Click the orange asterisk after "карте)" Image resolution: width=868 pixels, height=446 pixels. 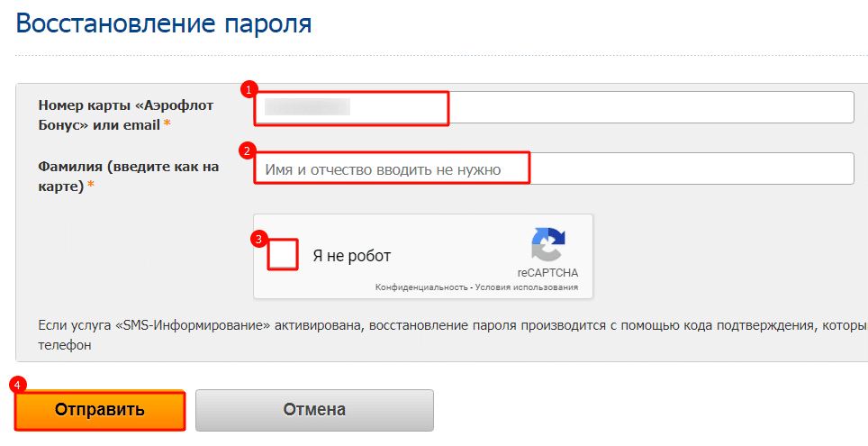[90, 187]
